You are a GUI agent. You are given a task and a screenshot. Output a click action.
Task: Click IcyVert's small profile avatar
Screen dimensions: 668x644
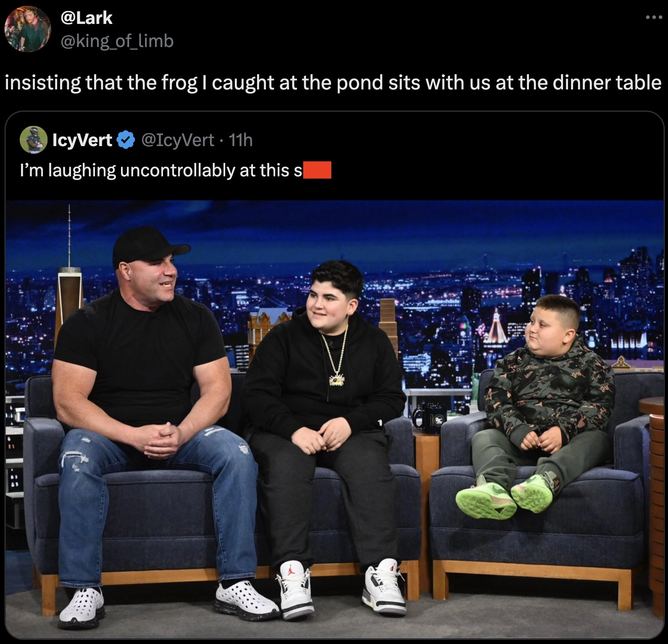click(33, 140)
